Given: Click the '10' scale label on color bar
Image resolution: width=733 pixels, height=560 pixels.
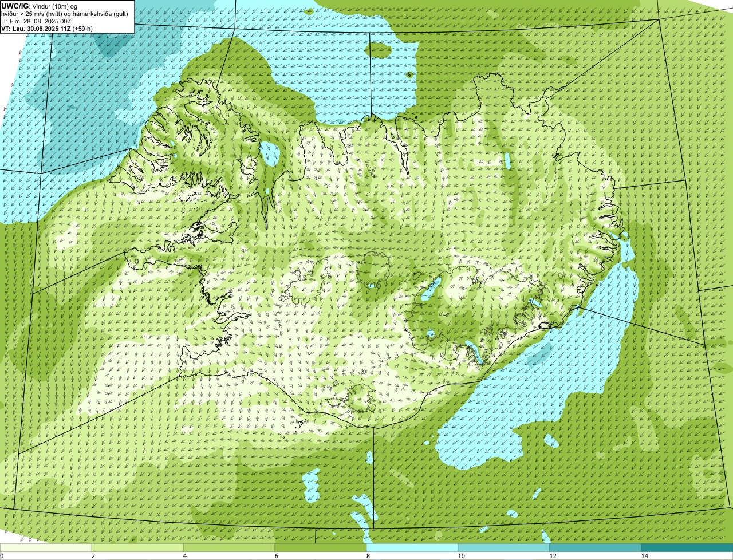Looking at the screenshot, I should pos(461,556).
